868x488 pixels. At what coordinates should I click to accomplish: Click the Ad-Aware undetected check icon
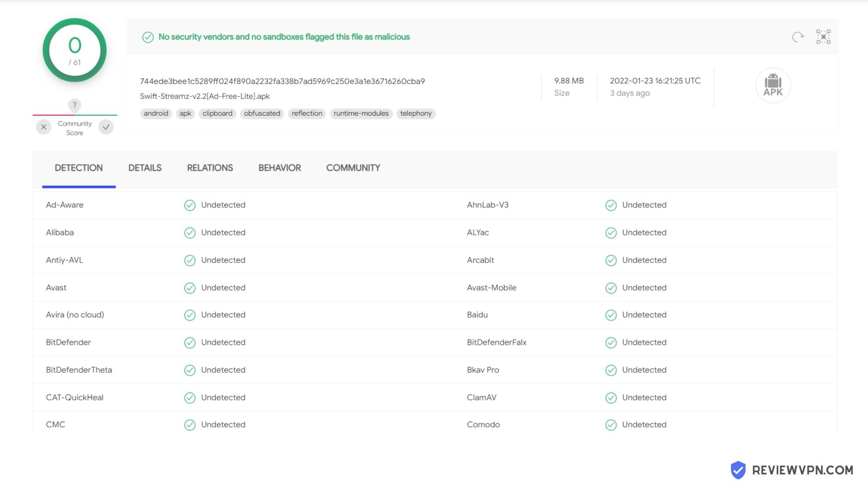click(190, 206)
